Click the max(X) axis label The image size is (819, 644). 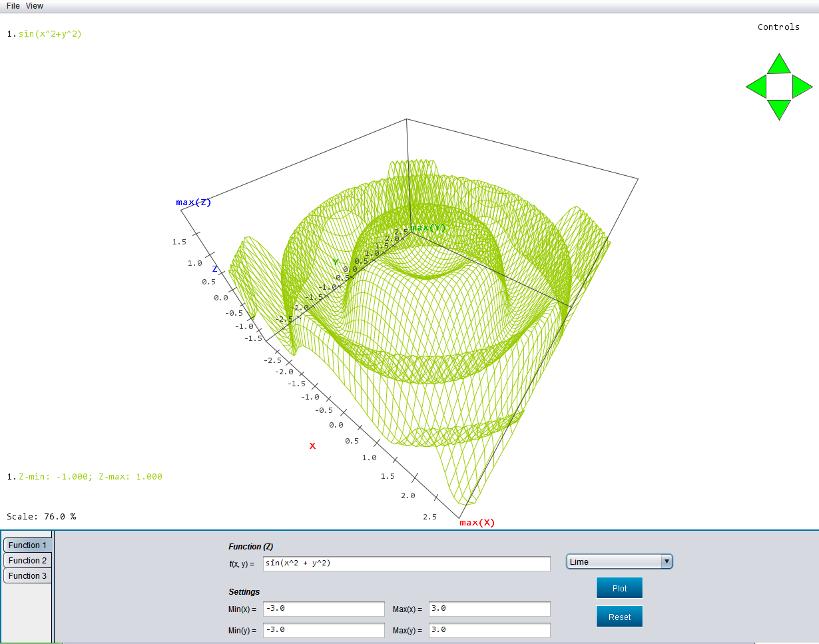(x=477, y=523)
